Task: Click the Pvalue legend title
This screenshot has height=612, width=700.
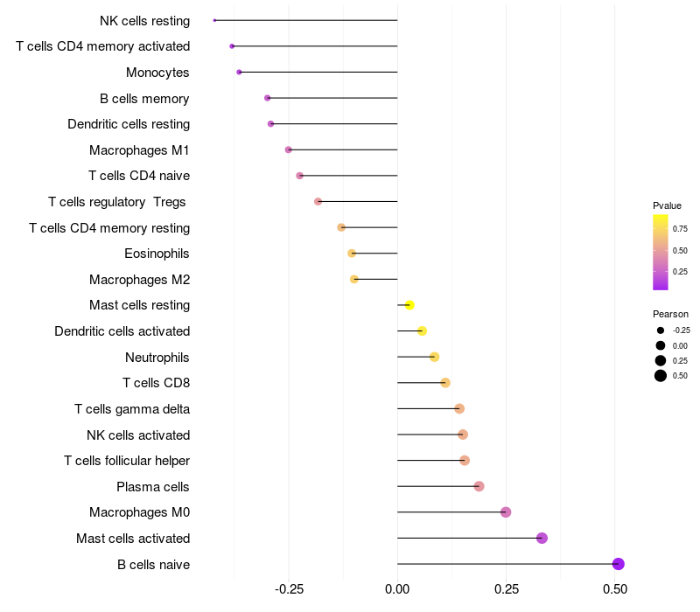Action: tap(667, 205)
